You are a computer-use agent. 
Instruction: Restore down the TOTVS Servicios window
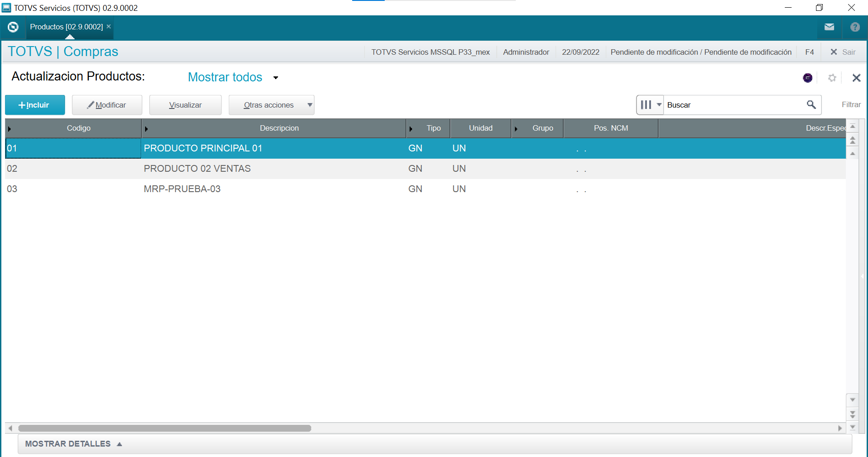coord(819,8)
